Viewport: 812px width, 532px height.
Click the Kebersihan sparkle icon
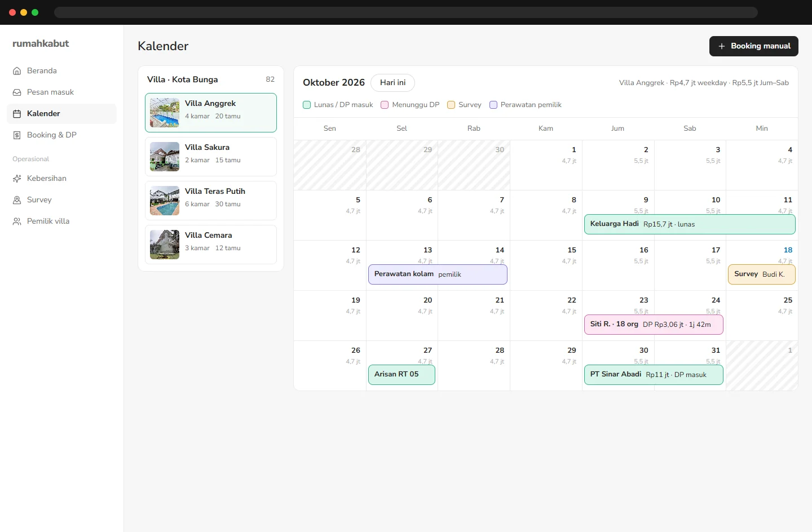(x=17, y=179)
